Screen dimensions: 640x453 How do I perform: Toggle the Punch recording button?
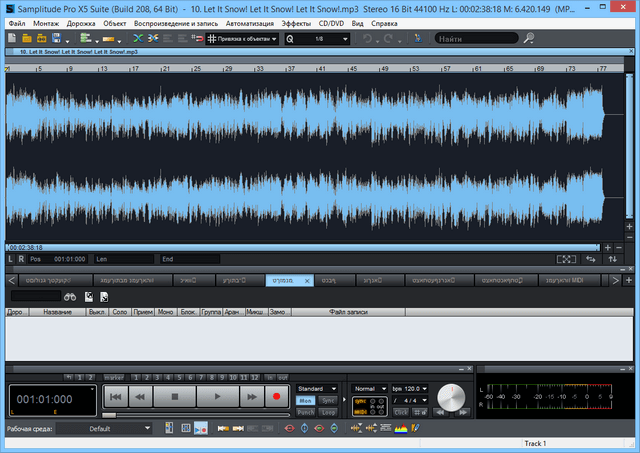[306, 411]
